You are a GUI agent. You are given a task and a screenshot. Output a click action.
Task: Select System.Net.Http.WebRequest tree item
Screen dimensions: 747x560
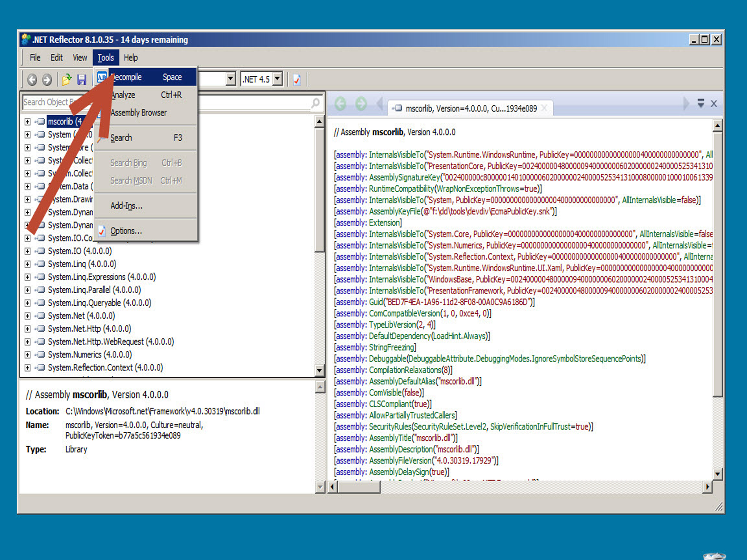pos(111,342)
